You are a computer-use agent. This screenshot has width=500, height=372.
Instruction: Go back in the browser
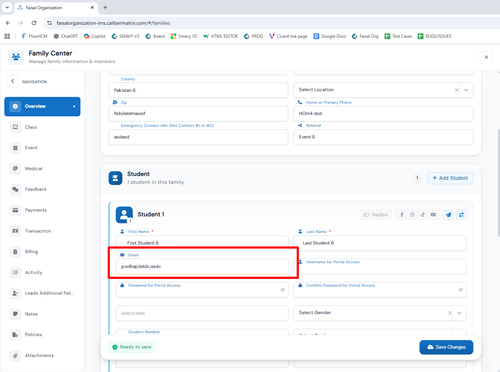click(8, 23)
